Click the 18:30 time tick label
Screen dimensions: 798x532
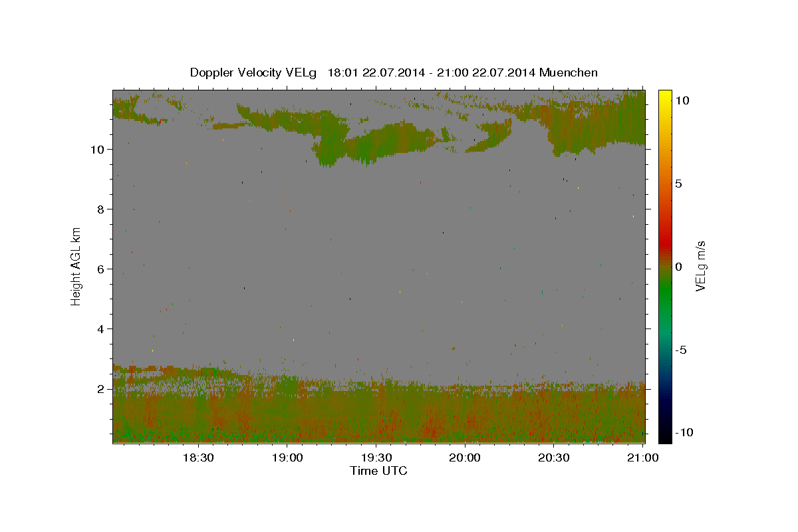[198, 458]
